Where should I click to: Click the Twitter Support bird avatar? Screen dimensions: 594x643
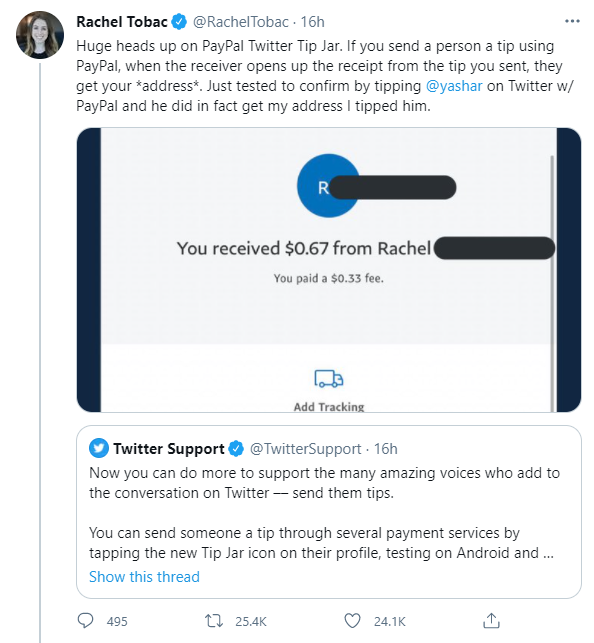pos(99,448)
